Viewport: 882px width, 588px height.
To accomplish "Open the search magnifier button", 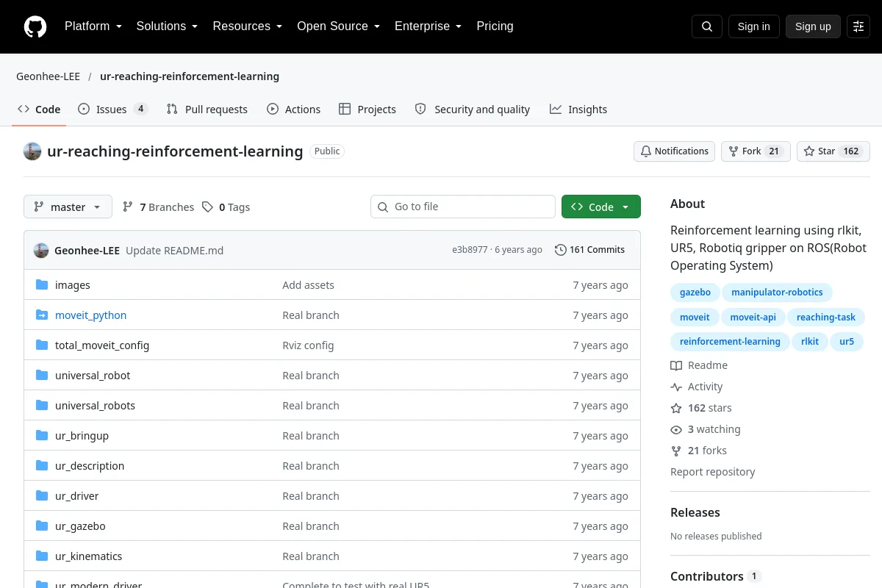I will point(707,26).
